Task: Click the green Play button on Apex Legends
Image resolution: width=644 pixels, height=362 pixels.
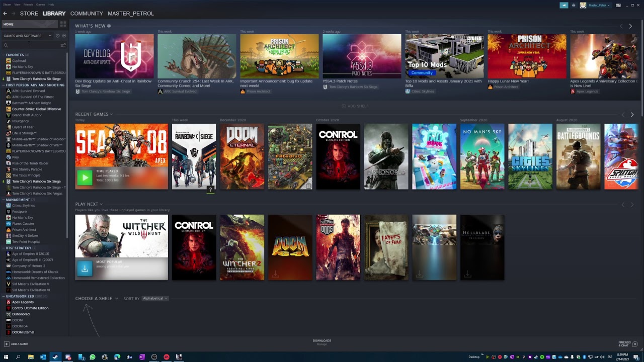Action: [85, 177]
